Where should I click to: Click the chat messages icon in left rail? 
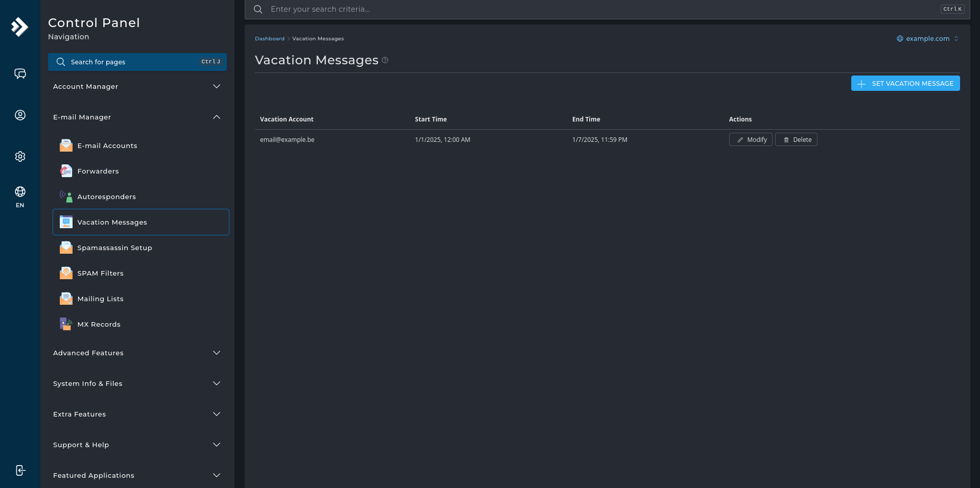pos(20,74)
